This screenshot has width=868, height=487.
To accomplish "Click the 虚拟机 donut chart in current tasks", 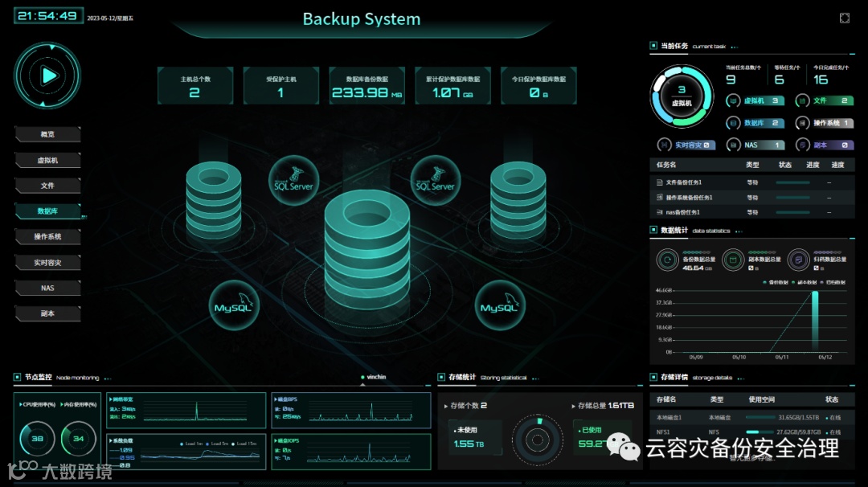I will tap(682, 96).
